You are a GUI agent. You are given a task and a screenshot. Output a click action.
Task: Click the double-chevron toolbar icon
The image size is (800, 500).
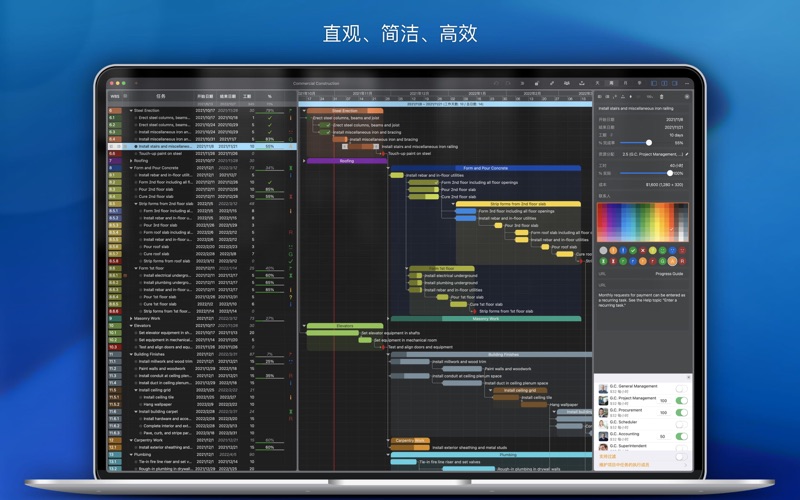pos(522,83)
